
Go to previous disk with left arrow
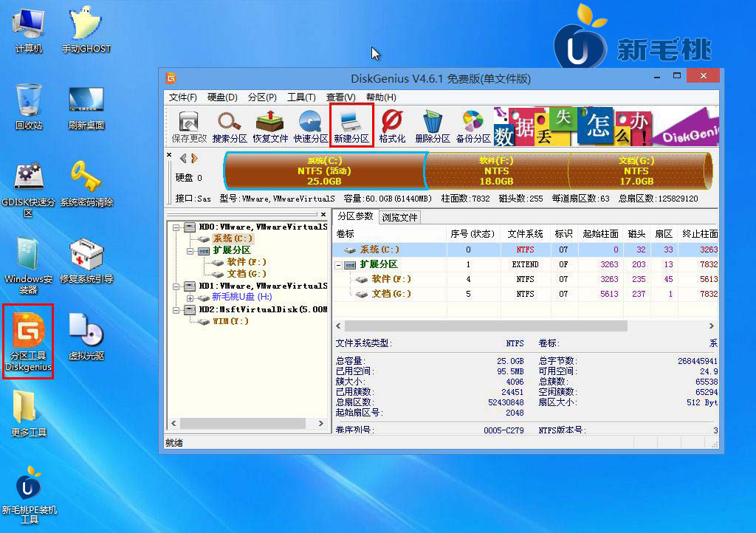click(183, 159)
